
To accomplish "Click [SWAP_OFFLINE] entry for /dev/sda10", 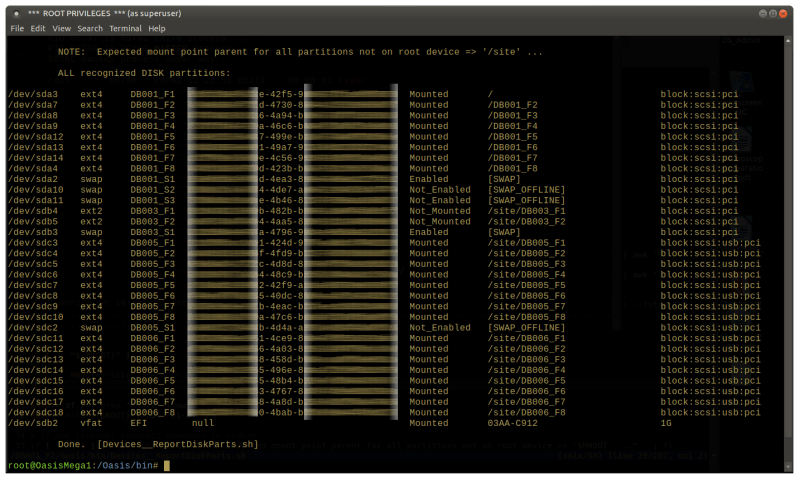I will pyautogui.click(x=526, y=190).
